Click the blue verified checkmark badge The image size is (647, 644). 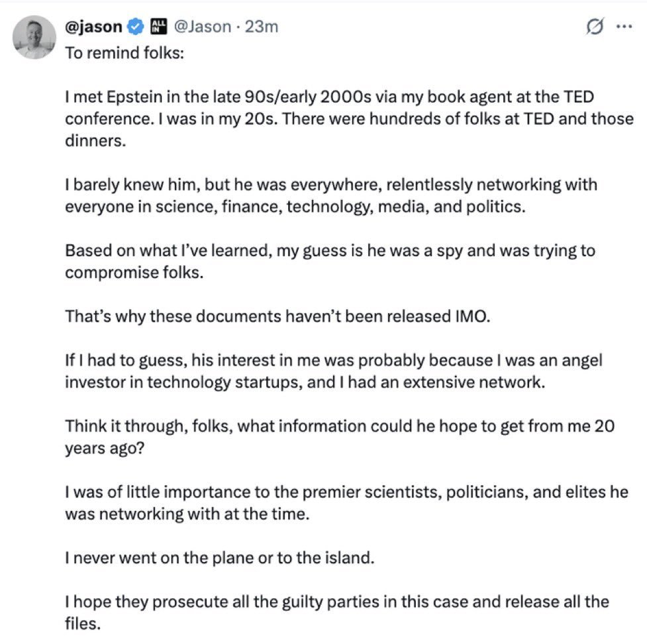pos(136,27)
